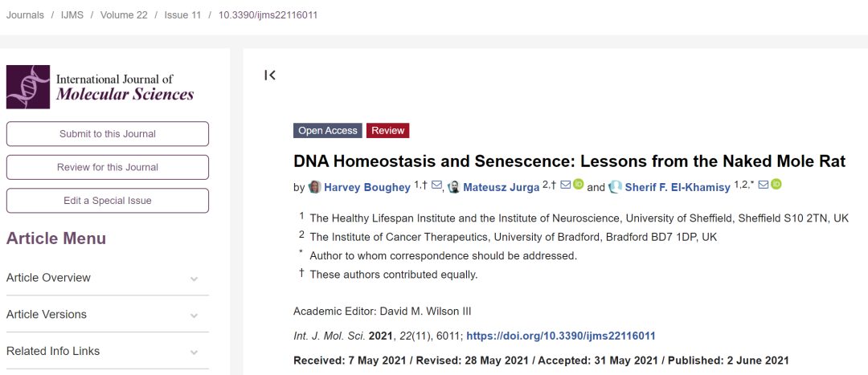Screen dimensions: 868x375
Task: Click the Submit to this Journal button
Action: [x=108, y=134]
